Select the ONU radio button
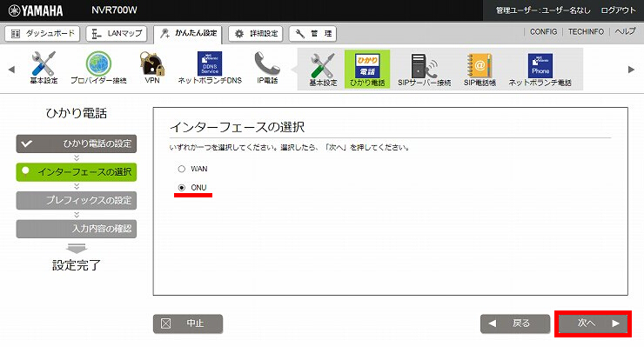The image size is (644, 347). [182, 188]
